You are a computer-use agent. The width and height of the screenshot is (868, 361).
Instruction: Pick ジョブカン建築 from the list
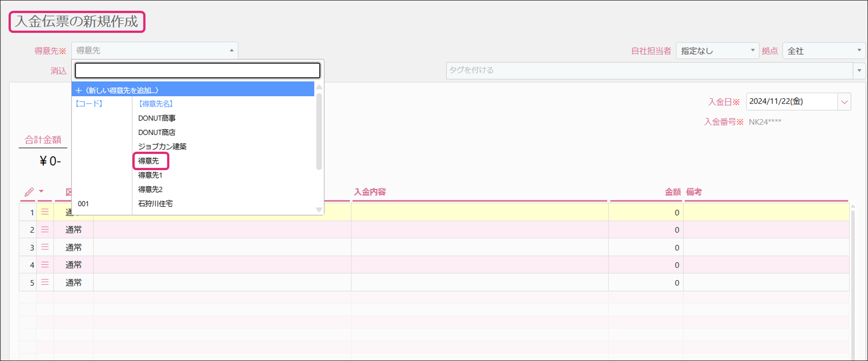click(162, 146)
